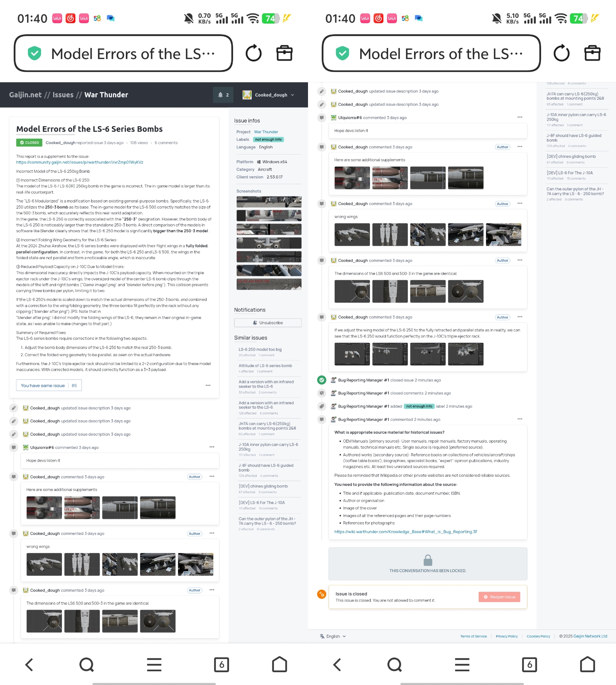Open notifications bell showing 2 alerts
The height and width of the screenshot is (685, 616).
(x=223, y=95)
